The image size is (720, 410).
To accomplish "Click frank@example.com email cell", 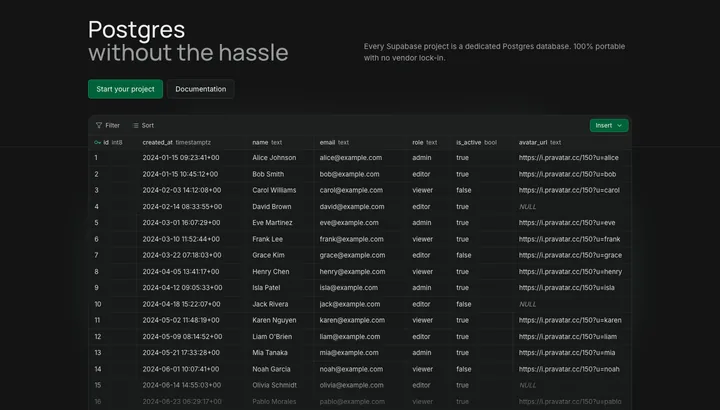I will click(x=351, y=239).
